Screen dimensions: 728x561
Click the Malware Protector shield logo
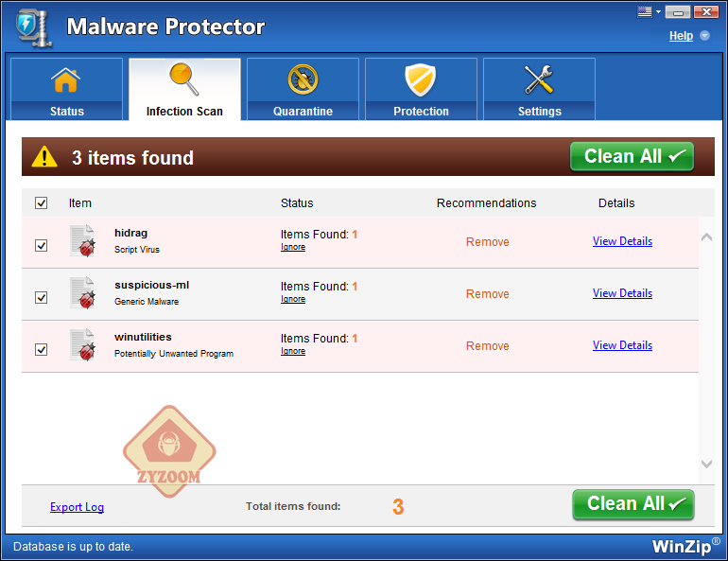click(34, 28)
